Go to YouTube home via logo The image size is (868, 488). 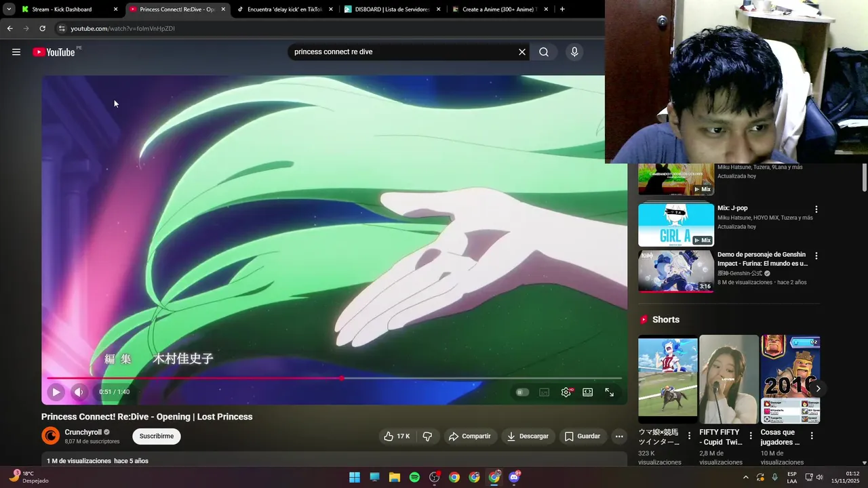tap(54, 52)
